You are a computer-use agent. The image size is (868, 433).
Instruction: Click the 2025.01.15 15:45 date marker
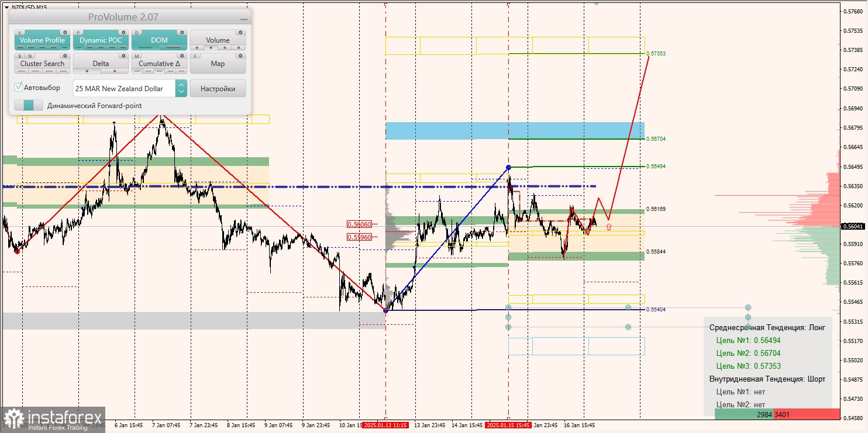click(x=508, y=425)
